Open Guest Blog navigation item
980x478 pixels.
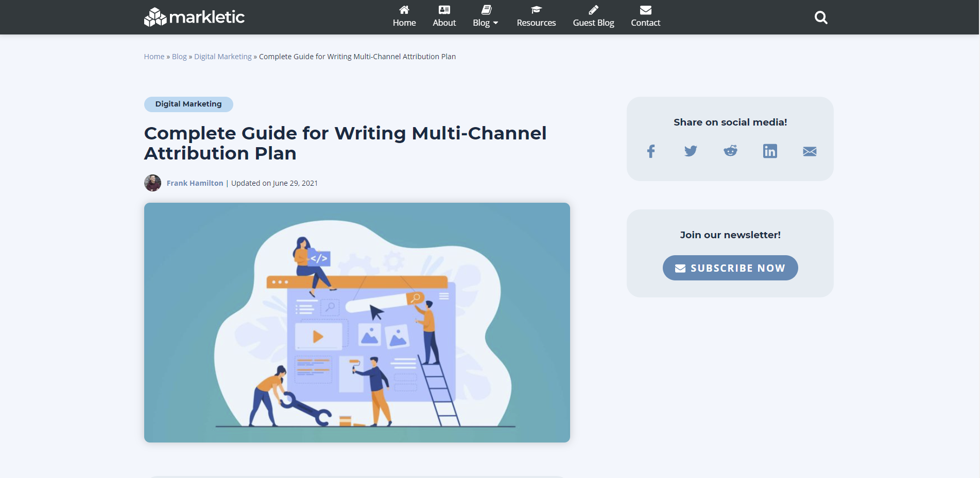click(593, 16)
